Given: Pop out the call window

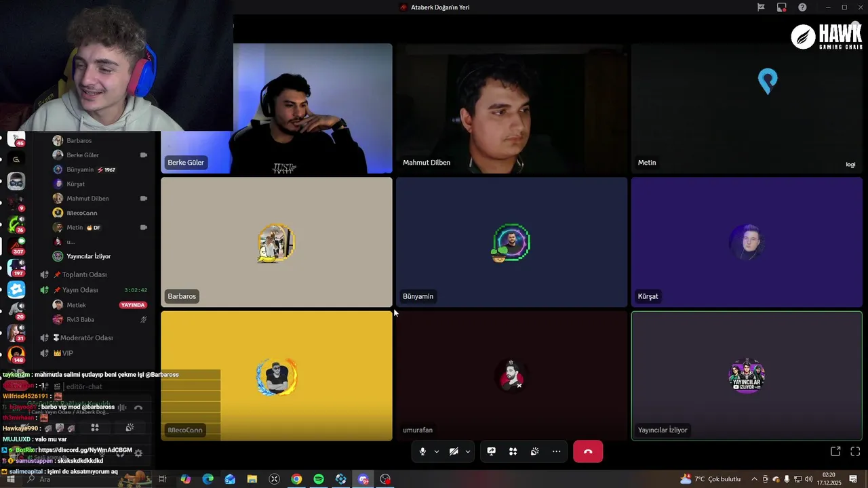Looking at the screenshot, I should tap(835, 451).
